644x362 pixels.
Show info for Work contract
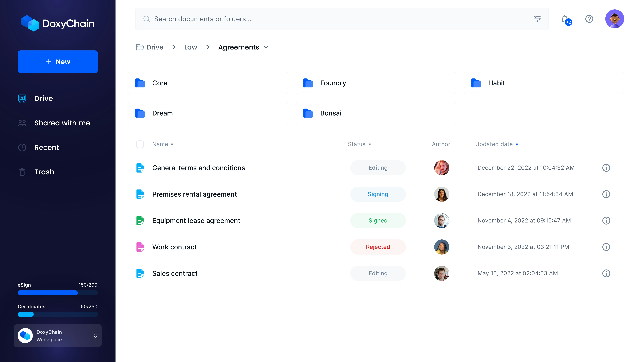606,247
